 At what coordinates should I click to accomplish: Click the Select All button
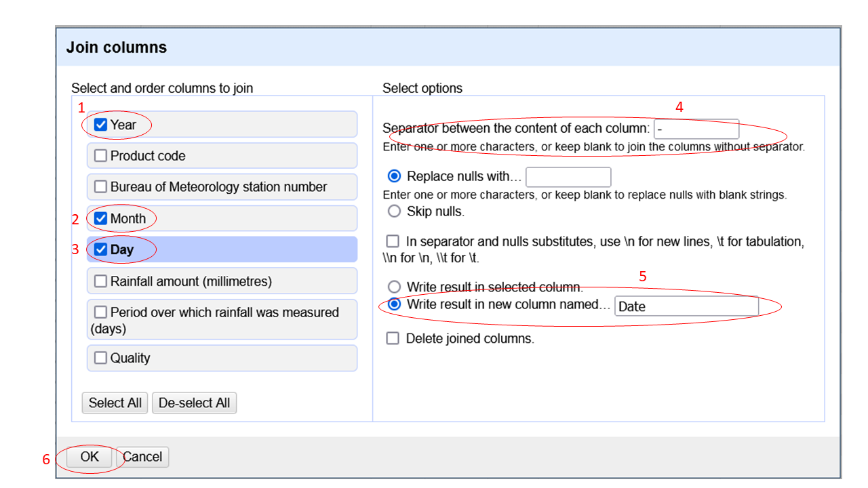pyautogui.click(x=115, y=403)
